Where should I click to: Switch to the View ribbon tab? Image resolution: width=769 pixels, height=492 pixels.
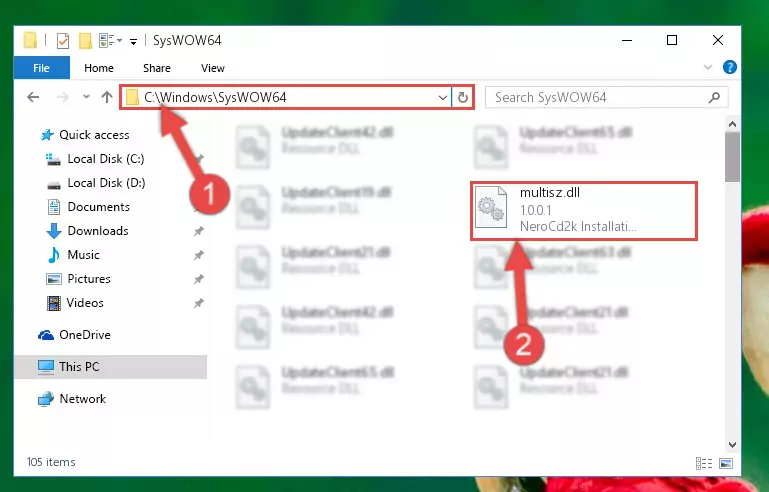pyautogui.click(x=212, y=68)
